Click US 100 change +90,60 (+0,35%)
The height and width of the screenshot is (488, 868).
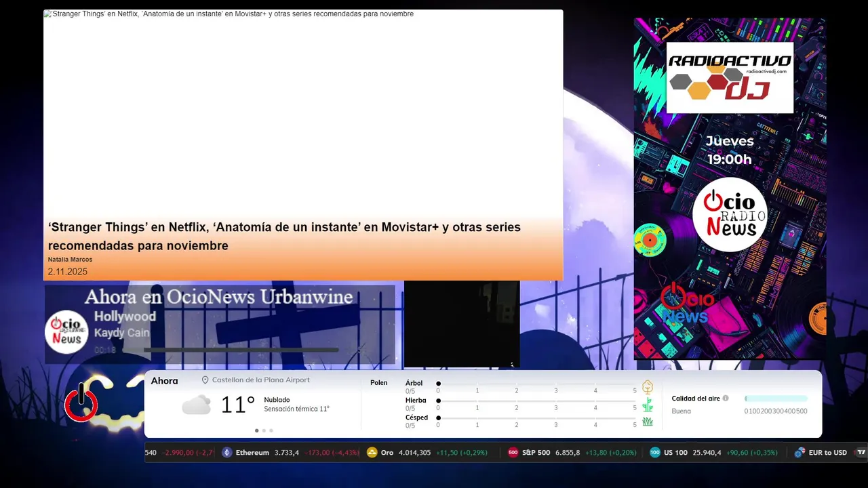click(752, 453)
